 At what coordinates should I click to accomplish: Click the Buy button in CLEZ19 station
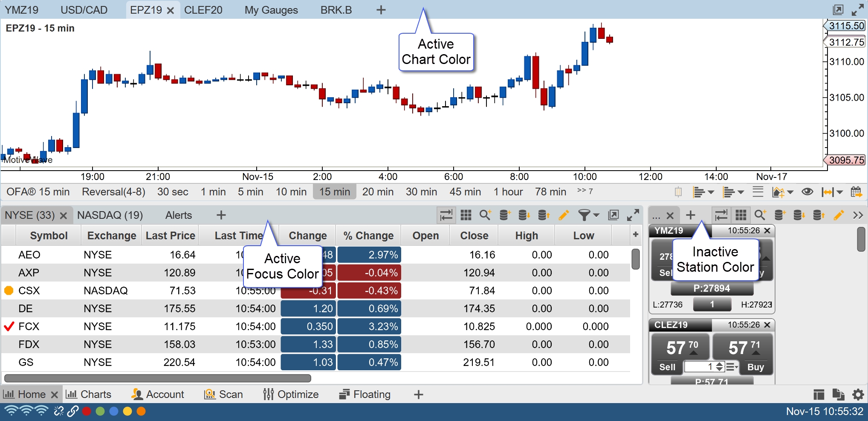point(755,367)
